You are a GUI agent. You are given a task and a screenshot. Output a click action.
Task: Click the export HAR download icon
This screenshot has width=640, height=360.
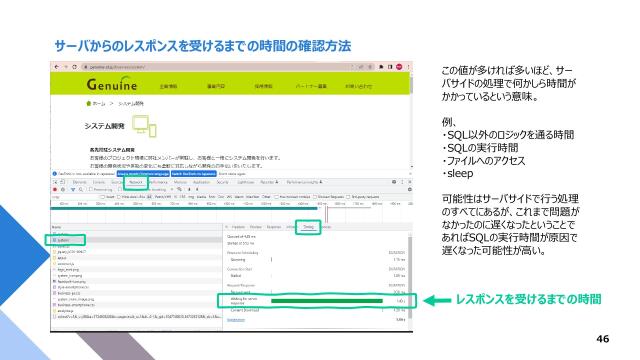(x=197, y=189)
